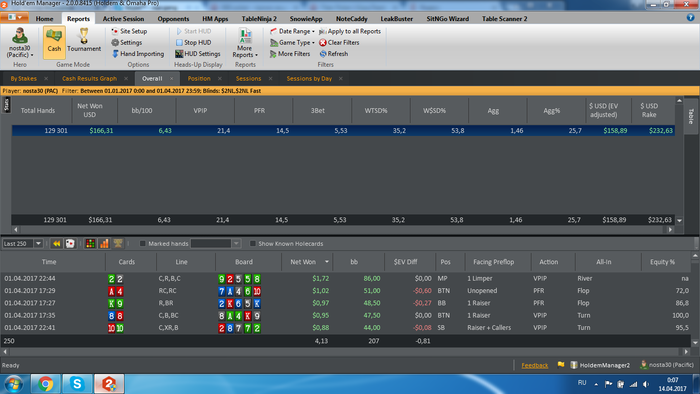Screen dimensions: 700x394
Task: Click the trophy icon in hands toolbar
Action: tap(118, 244)
